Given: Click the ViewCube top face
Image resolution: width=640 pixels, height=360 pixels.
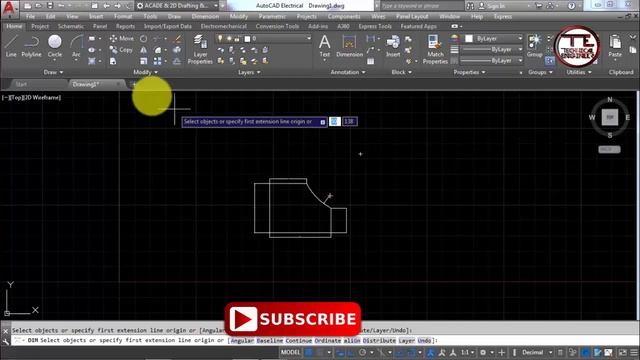Looking at the screenshot, I should pyautogui.click(x=610, y=117).
